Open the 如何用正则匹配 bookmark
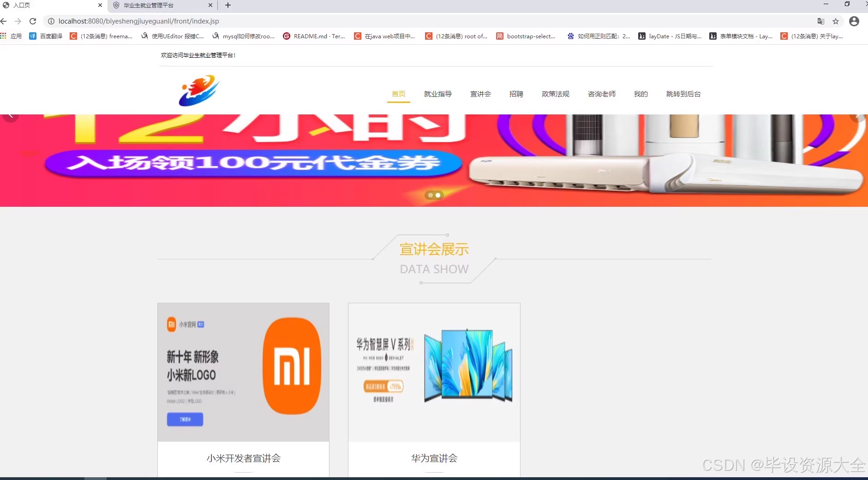This screenshot has height=480, width=868. 599,36
